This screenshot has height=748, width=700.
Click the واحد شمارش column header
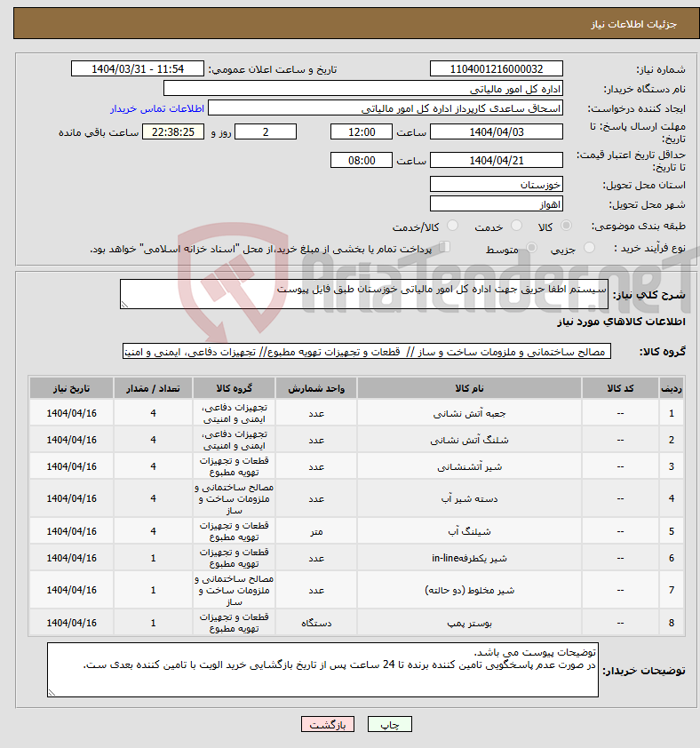click(x=316, y=388)
